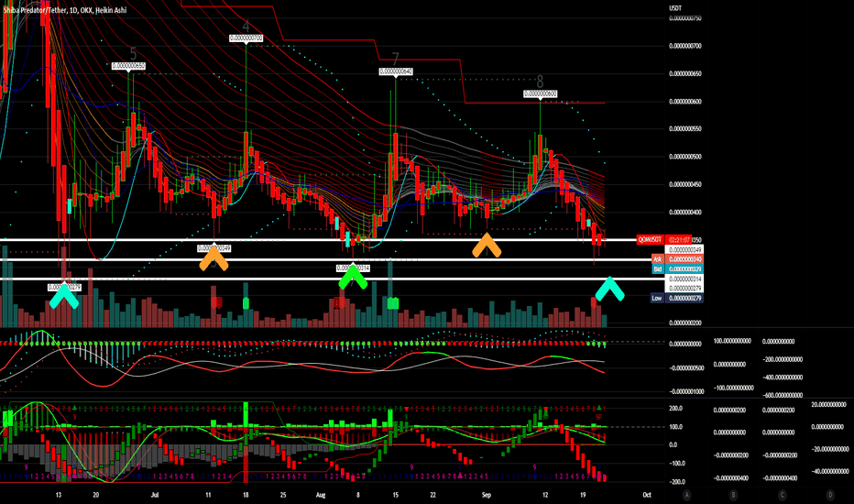Click the 0.0000000550 axis price

[685, 129]
